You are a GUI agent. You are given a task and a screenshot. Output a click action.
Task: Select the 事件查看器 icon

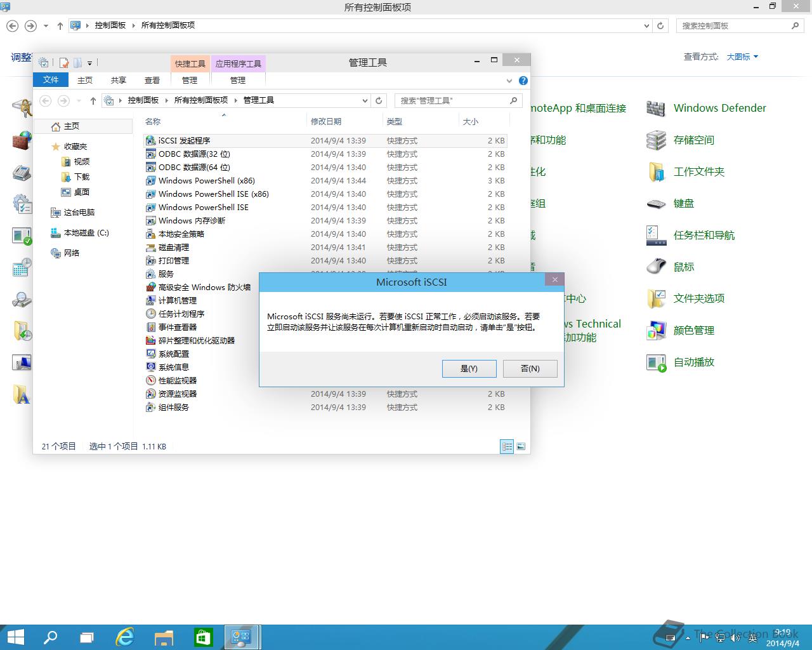(x=151, y=327)
